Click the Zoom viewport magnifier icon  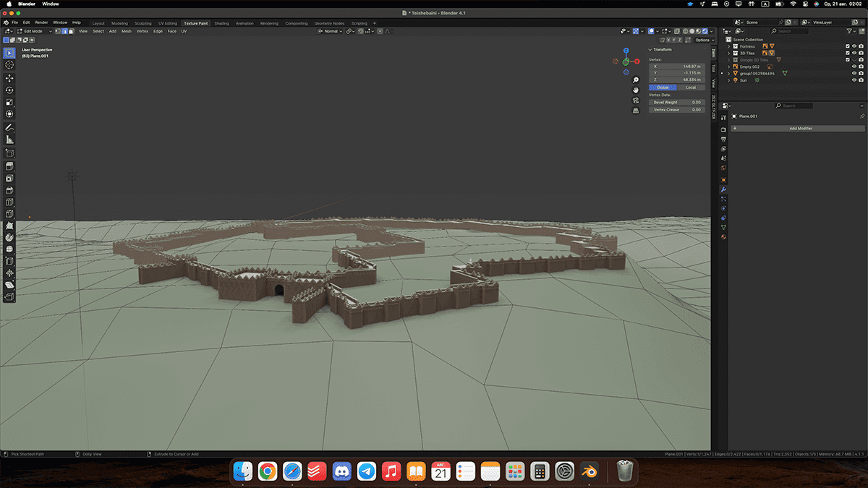636,80
